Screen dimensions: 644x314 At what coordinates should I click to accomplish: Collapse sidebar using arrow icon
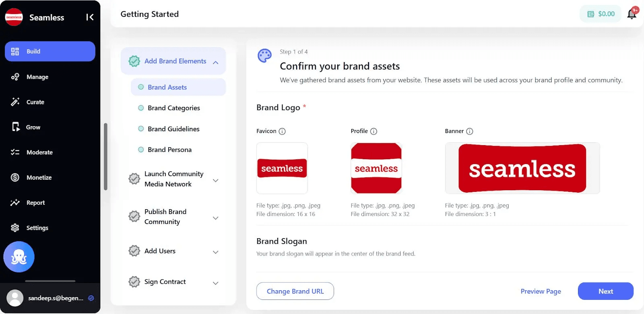90,17
